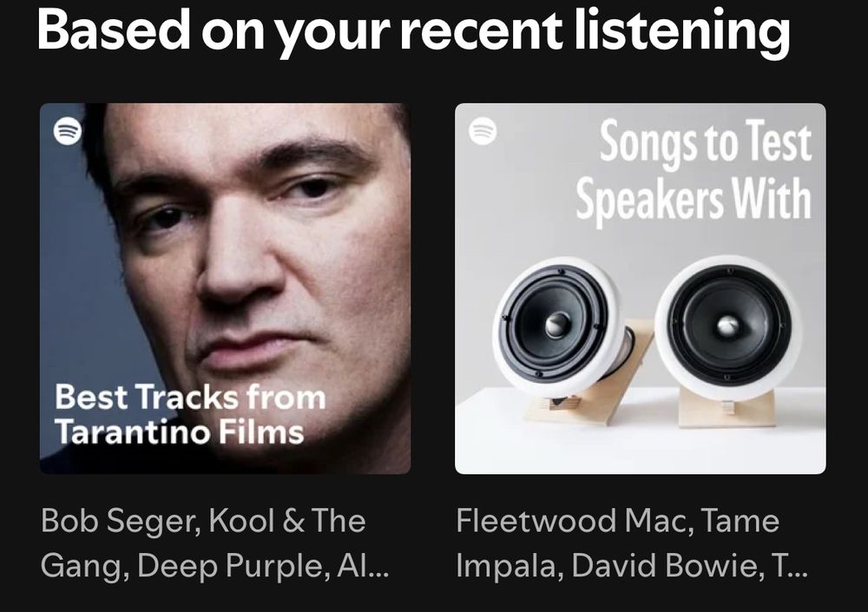Click 'Gang,' in the Tarantino playlist description
This screenshot has width=868, height=612.
click(x=85, y=566)
